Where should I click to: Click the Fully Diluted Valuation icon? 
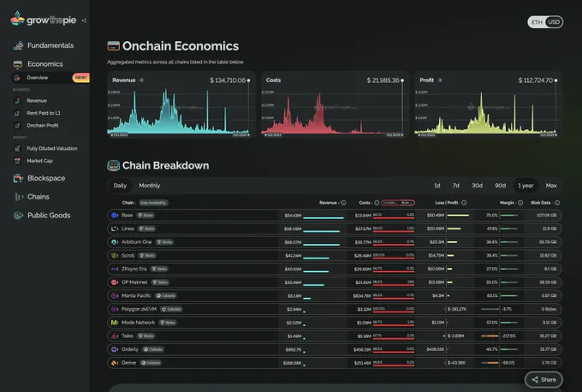[17, 148]
